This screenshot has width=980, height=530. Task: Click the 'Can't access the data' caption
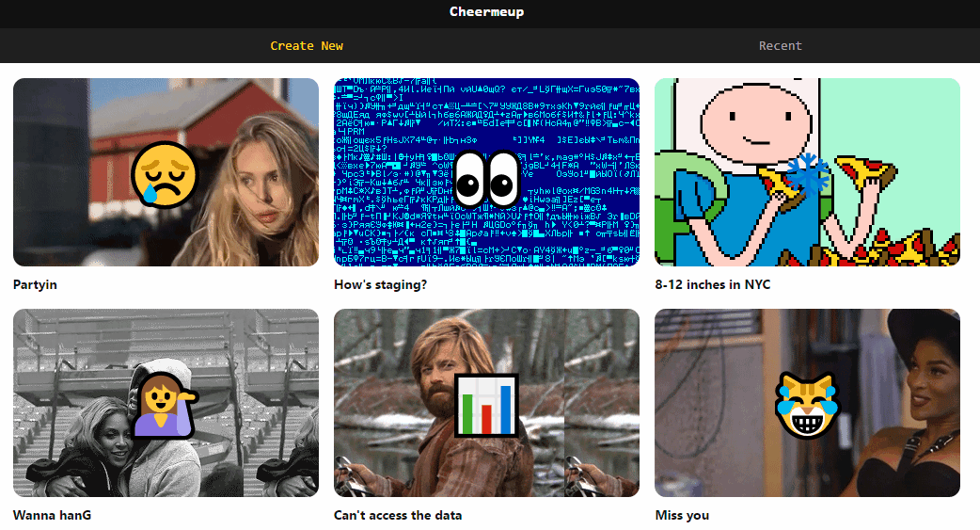(x=398, y=515)
